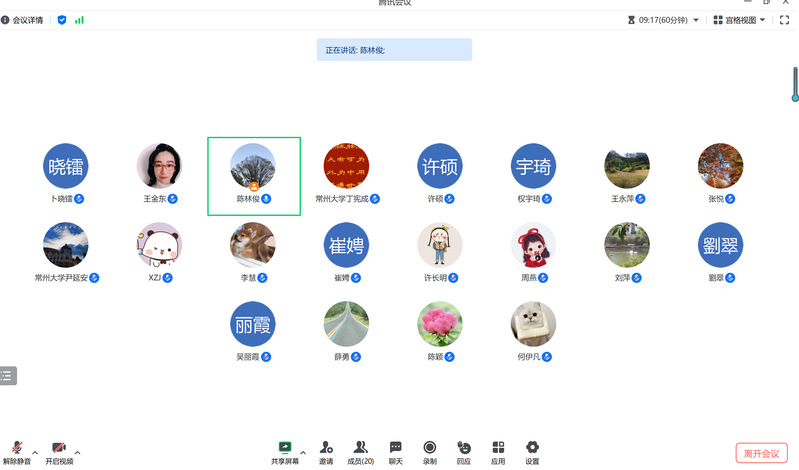Open the members (成员) list
The image size is (799, 470).
(x=361, y=453)
